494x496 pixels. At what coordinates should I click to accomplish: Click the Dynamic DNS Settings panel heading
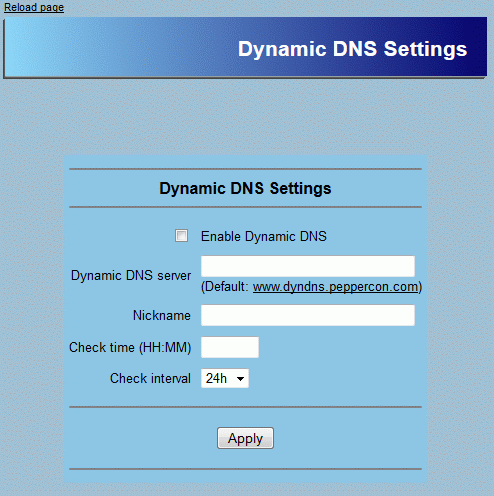coord(245,188)
